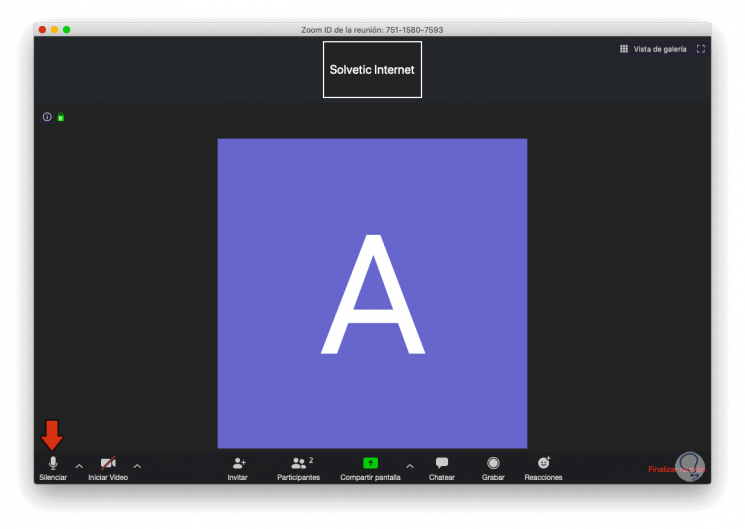Switch to Vista de galería
Image resolution: width=745 pixels, height=529 pixels.
653,49
